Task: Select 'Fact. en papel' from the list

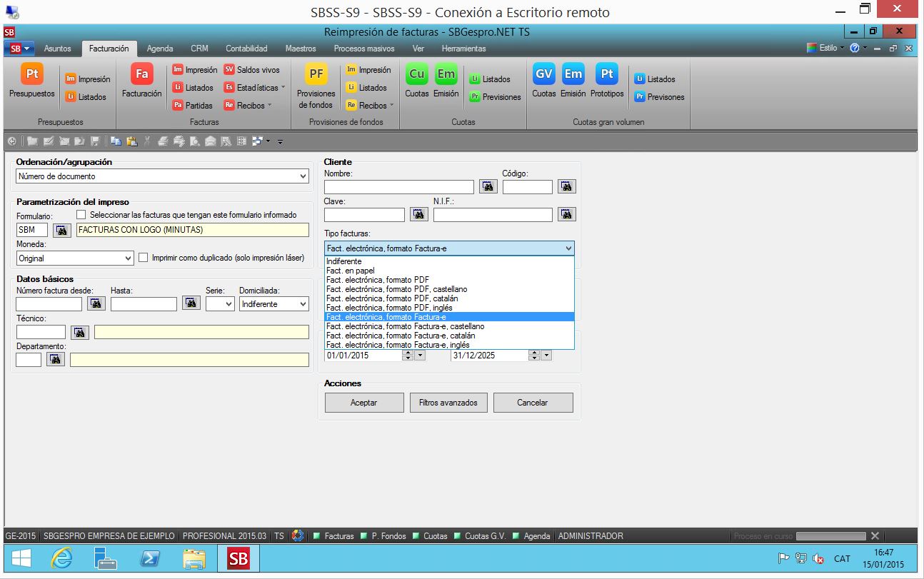Action: pos(351,271)
